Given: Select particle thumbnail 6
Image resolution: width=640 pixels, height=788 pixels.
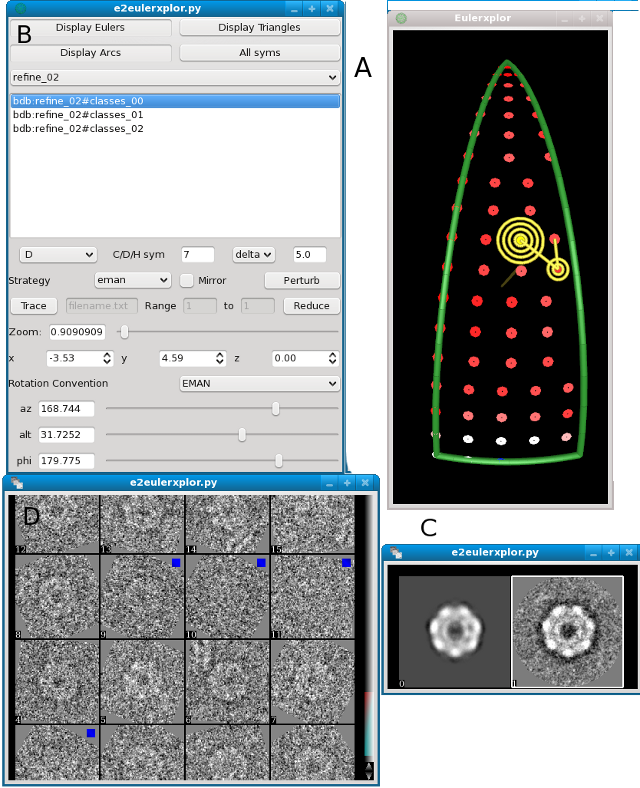Looking at the screenshot, I should [x=228, y=682].
